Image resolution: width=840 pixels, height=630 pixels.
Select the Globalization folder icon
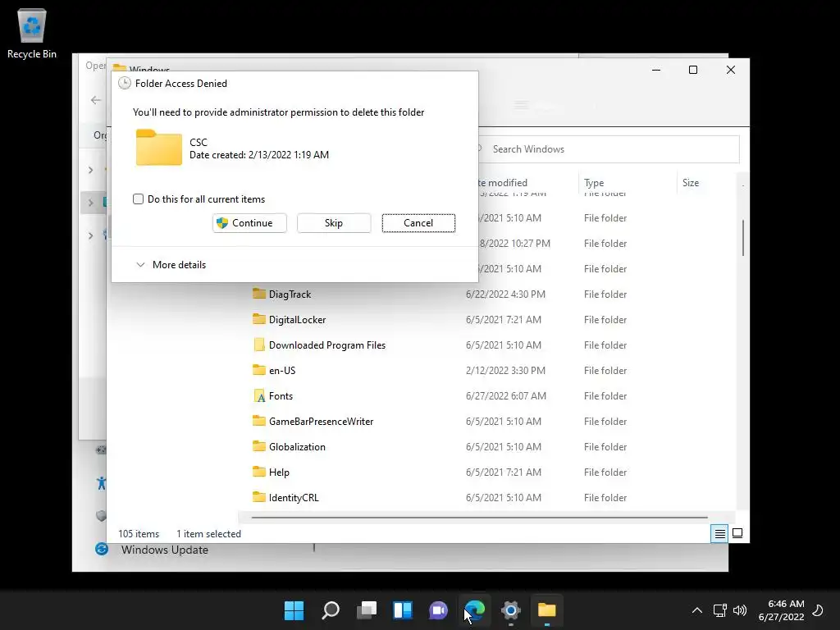(259, 447)
